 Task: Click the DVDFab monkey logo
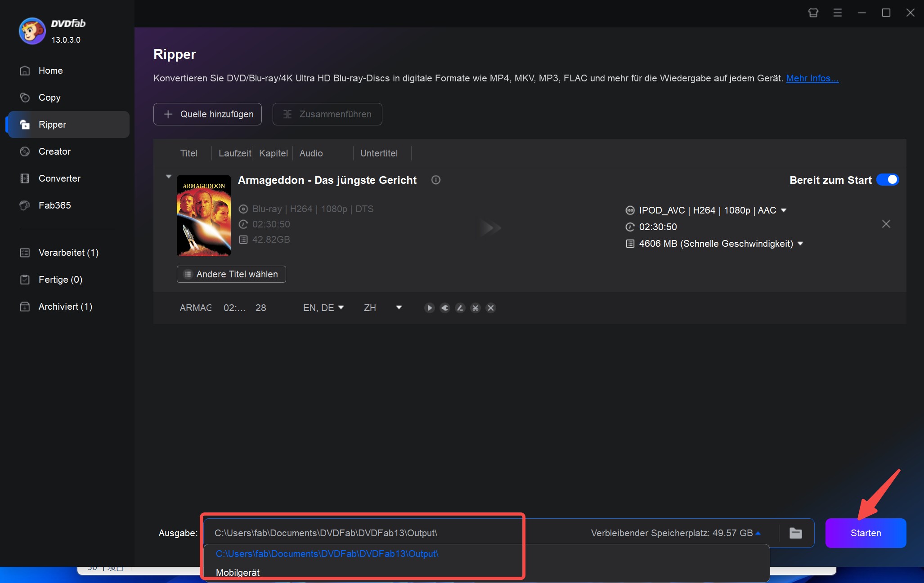[32, 31]
